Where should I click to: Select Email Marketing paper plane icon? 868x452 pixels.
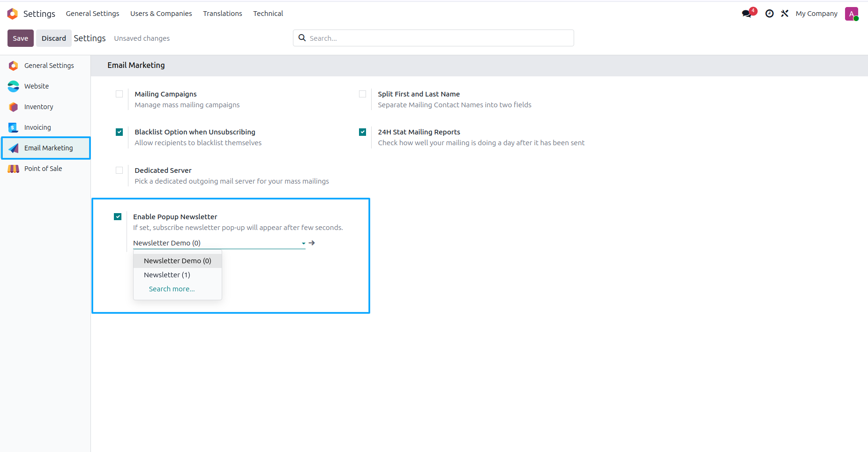click(14, 148)
